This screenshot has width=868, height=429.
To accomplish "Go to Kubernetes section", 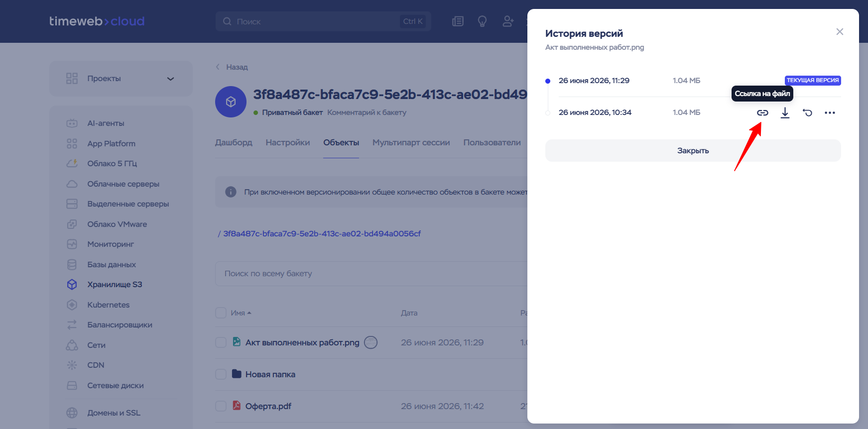I will (x=108, y=305).
